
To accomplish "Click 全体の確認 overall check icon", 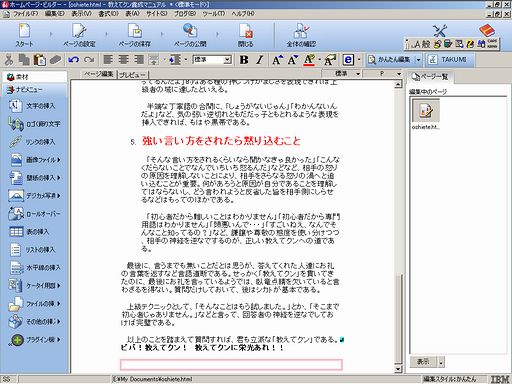I will [301, 35].
